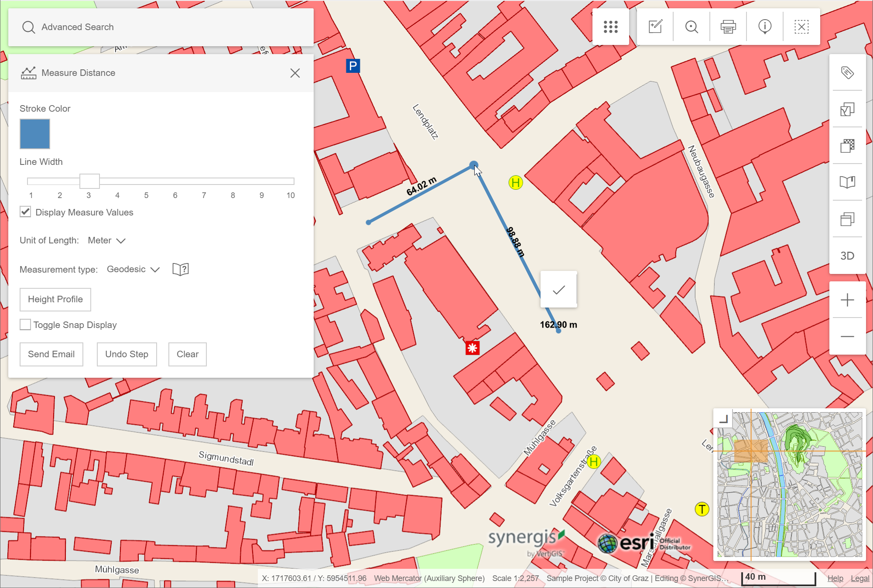Enable Toggle Snap Display checkbox
This screenshot has height=588, width=873.
[x=25, y=325]
